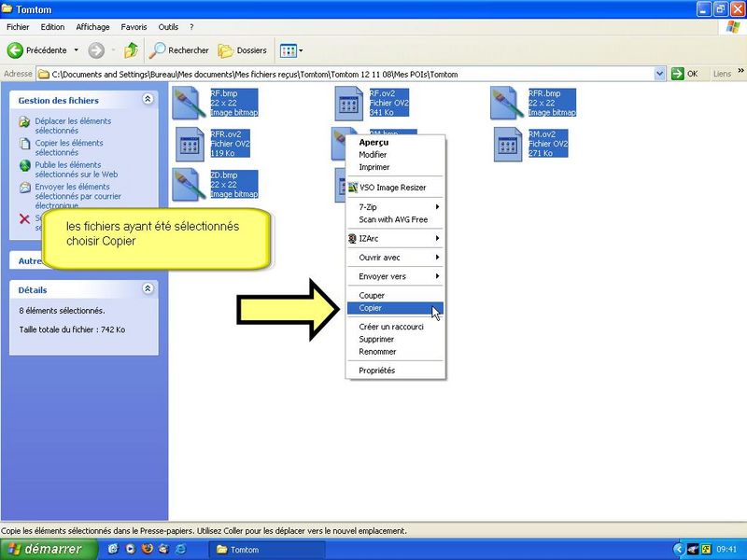This screenshot has width=747, height=560.
Task: Click the greyed-out forward arrow button
Action: pos(96,50)
